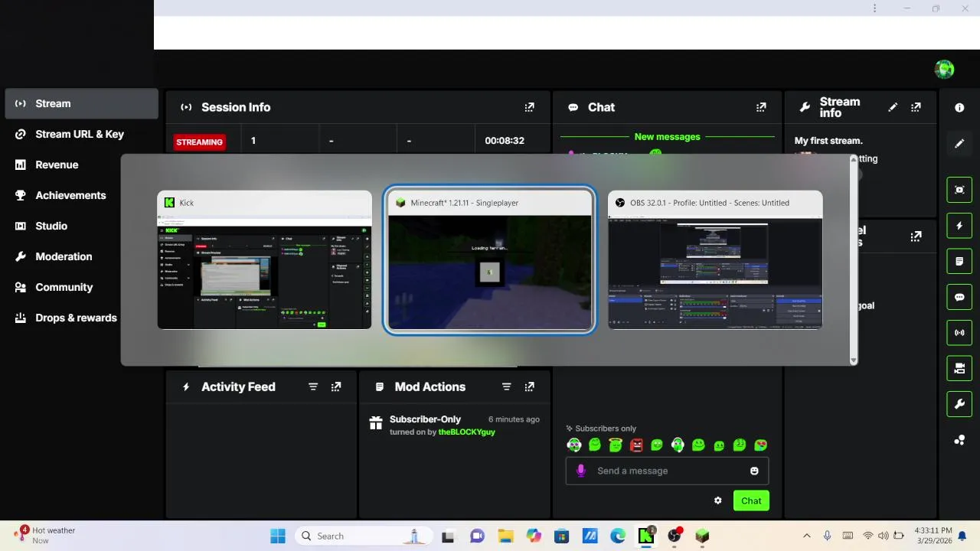
Task: Open Activity Feed filter options
Action: point(313,387)
